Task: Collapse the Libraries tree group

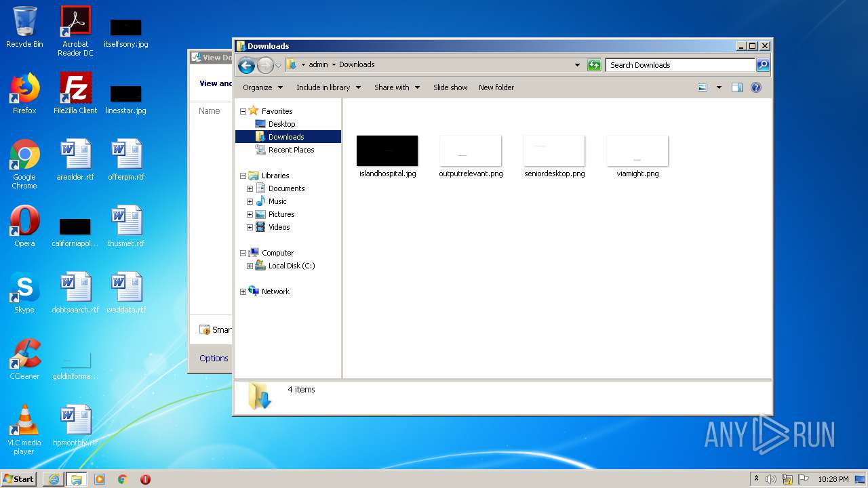Action: [243, 176]
